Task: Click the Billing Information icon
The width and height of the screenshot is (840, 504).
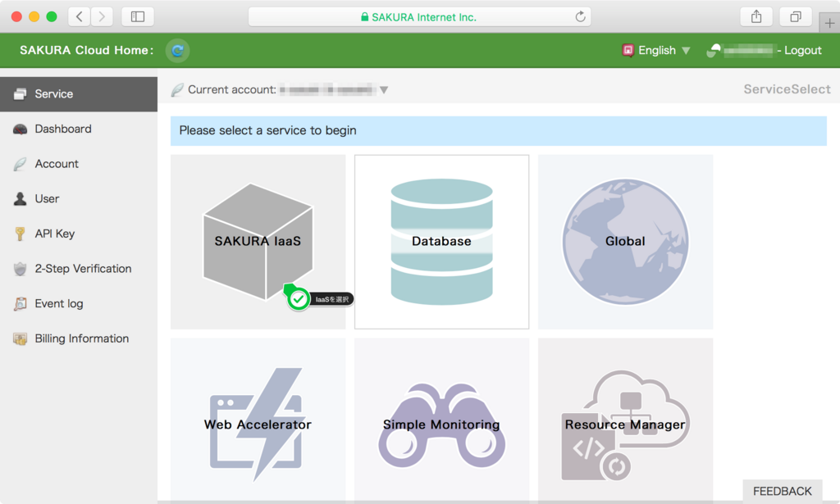Action: click(19, 338)
